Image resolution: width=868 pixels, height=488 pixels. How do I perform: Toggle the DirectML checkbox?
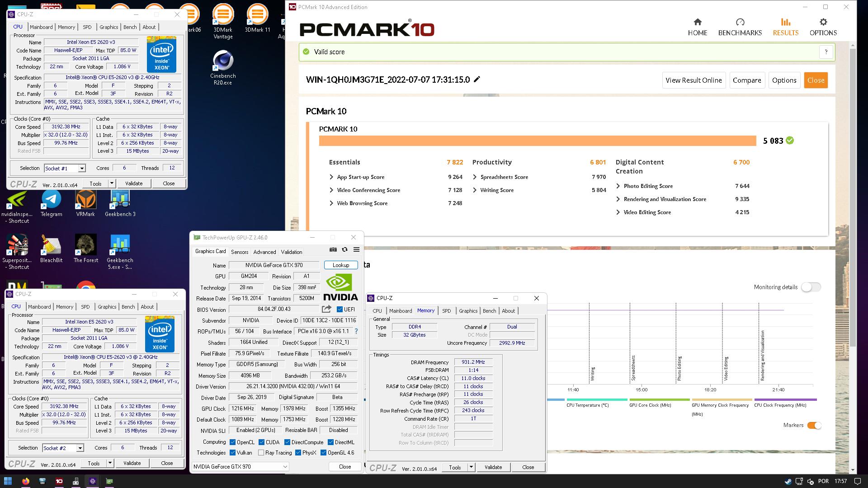pos(330,442)
